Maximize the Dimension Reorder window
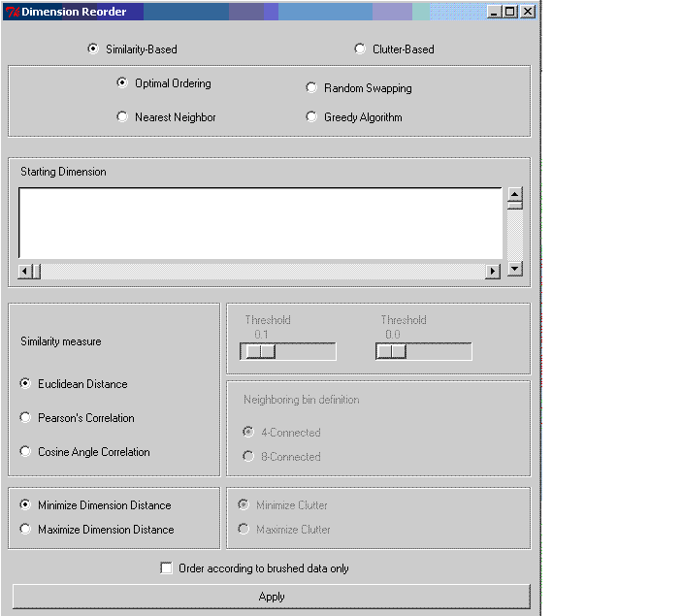Image resolution: width=683 pixels, height=616 pixels. (x=510, y=12)
